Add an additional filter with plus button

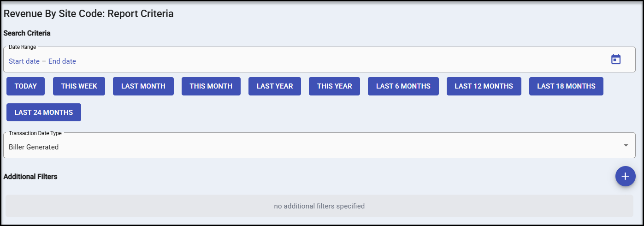pyautogui.click(x=625, y=176)
